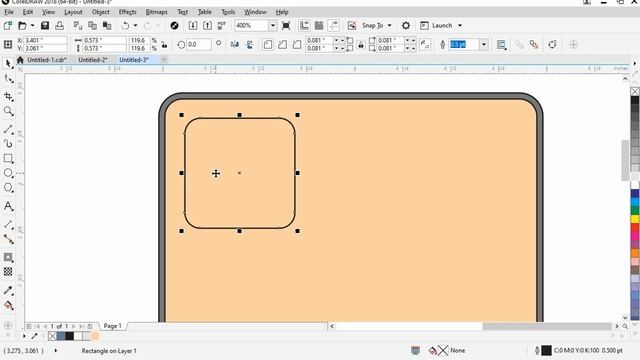Click the Publish to PDF icon
Screen dimensions: 640x360
coord(222,26)
